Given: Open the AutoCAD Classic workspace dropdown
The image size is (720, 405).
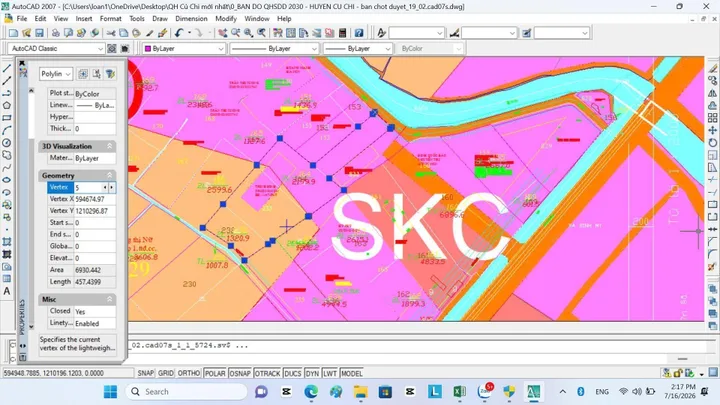Looking at the screenshot, I should (56, 49).
